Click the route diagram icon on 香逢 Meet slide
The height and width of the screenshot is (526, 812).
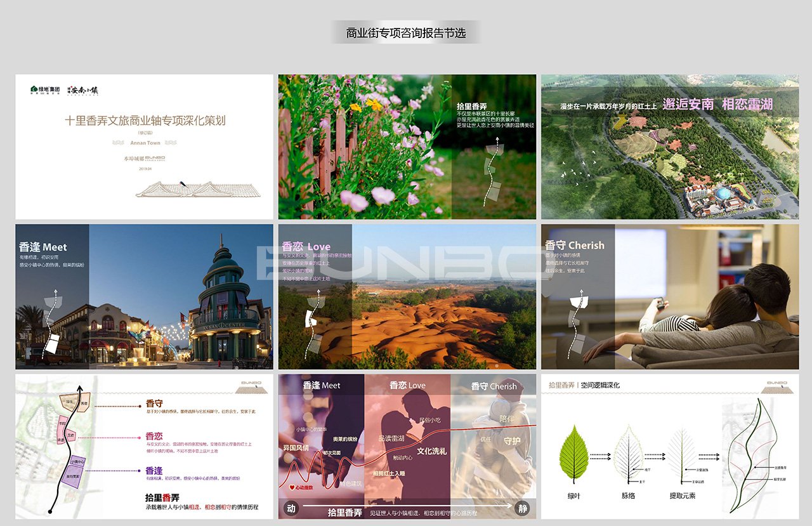click(53, 324)
